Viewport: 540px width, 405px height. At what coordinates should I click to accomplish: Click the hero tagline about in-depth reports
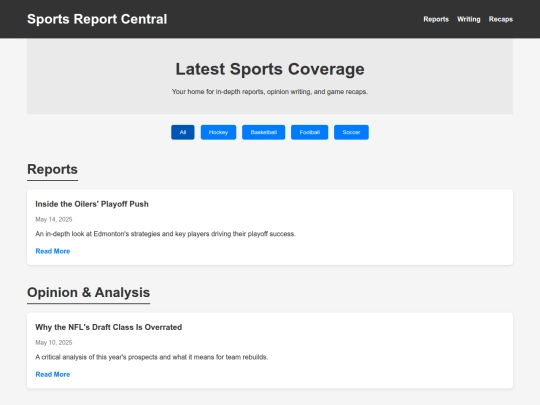pyautogui.click(x=270, y=92)
